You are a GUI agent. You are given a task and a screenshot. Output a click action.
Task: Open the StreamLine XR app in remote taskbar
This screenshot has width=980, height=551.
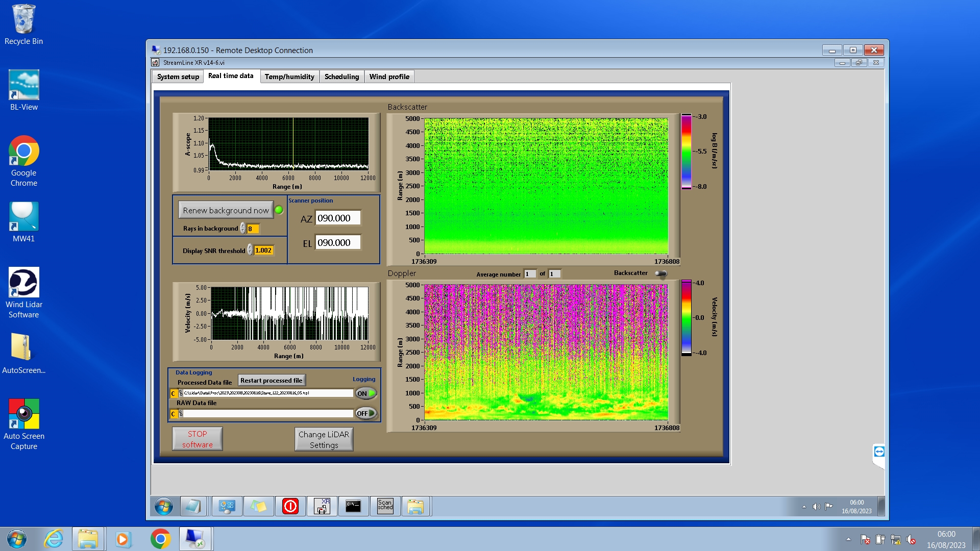322,506
